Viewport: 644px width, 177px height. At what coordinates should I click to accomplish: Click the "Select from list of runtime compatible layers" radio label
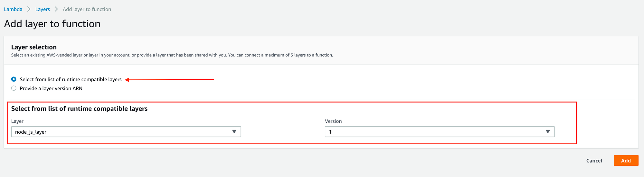click(x=71, y=79)
